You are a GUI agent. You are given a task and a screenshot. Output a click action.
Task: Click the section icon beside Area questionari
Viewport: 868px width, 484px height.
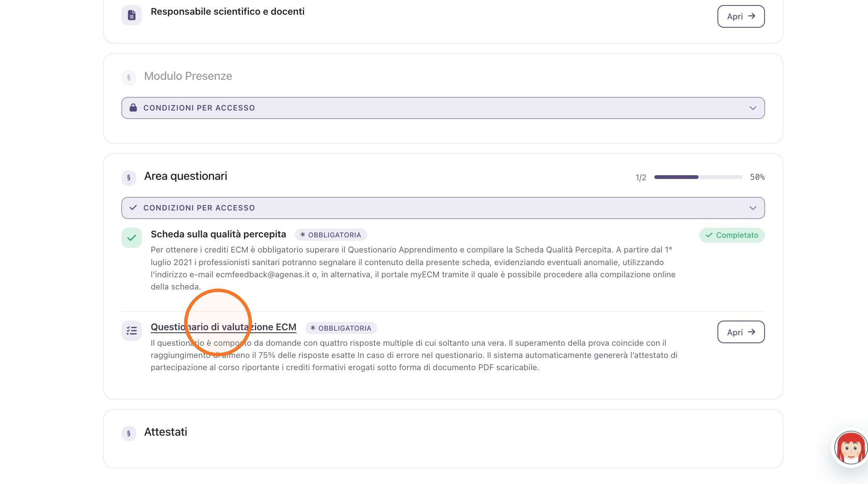point(129,177)
